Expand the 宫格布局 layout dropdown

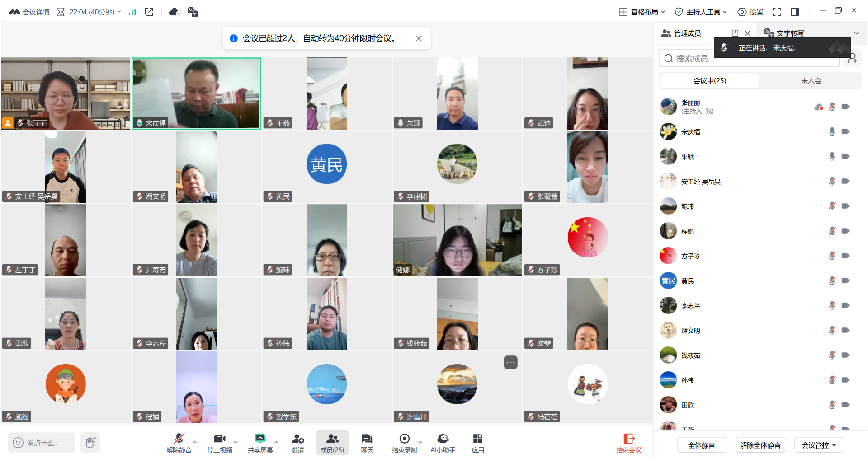pyautogui.click(x=642, y=12)
